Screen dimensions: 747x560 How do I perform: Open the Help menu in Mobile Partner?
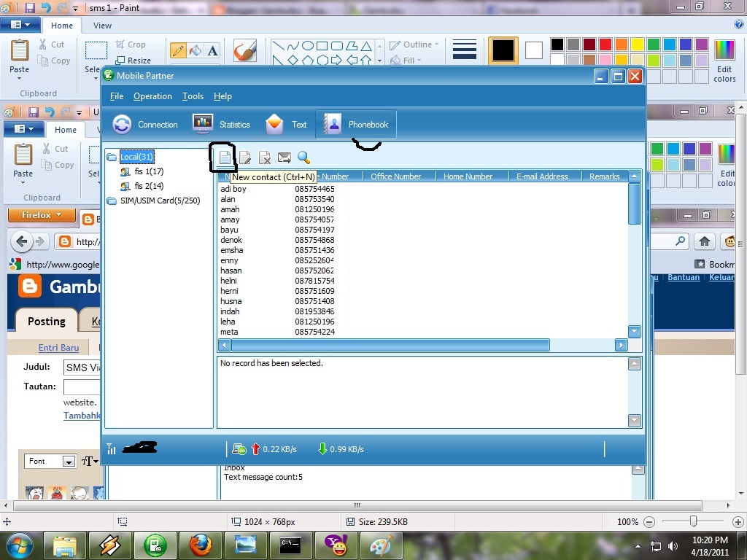[x=222, y=96]
